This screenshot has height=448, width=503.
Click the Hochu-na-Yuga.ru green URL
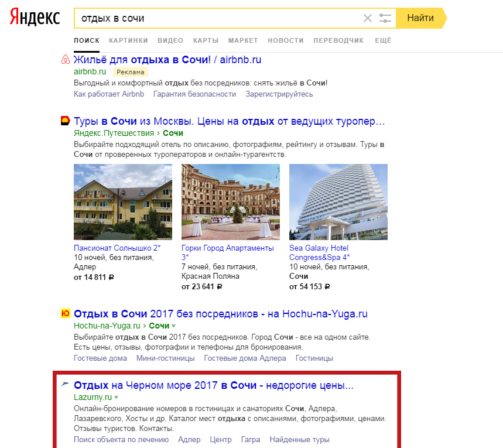(x=107, y=326)
